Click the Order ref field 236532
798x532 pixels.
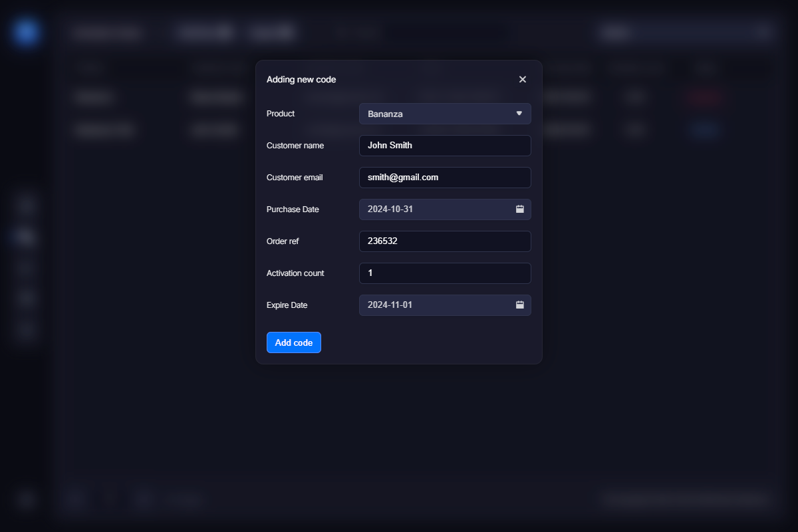[x=444, y=241]
